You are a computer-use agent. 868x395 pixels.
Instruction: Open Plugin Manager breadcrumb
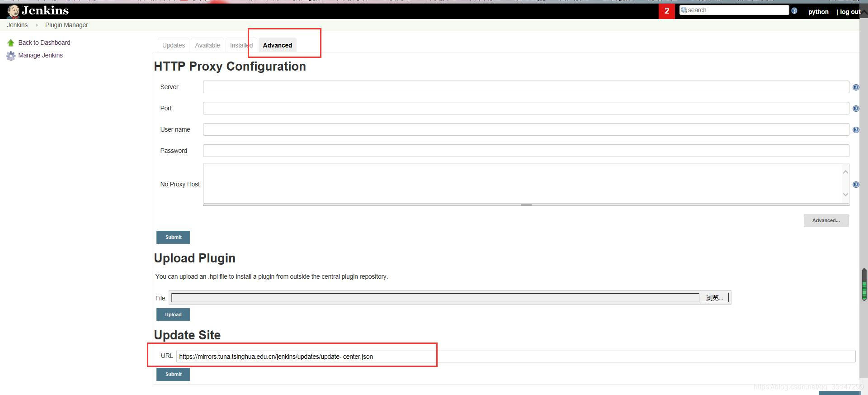(x=66, y=25)
